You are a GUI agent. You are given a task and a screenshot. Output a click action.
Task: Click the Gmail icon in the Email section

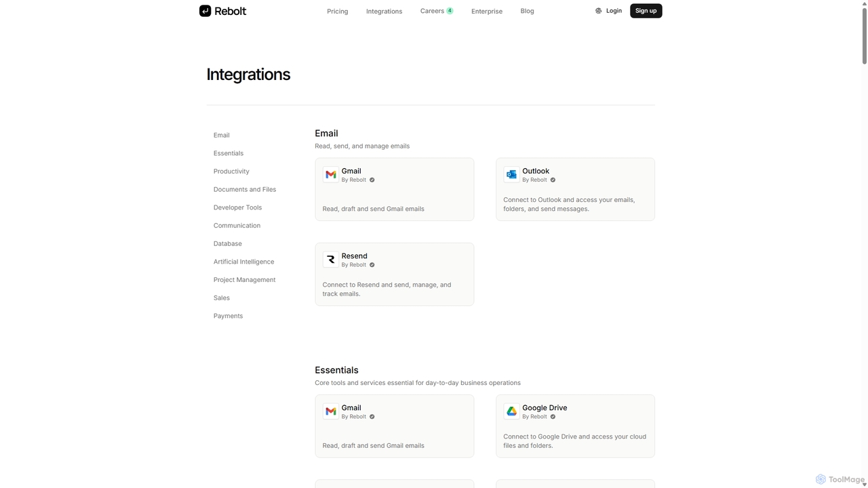tap(331, 175)
